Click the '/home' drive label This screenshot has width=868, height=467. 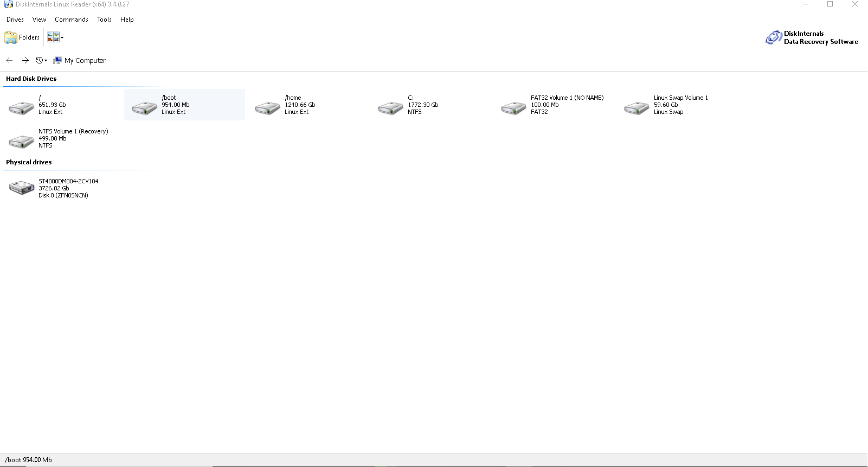click(293, 98)
